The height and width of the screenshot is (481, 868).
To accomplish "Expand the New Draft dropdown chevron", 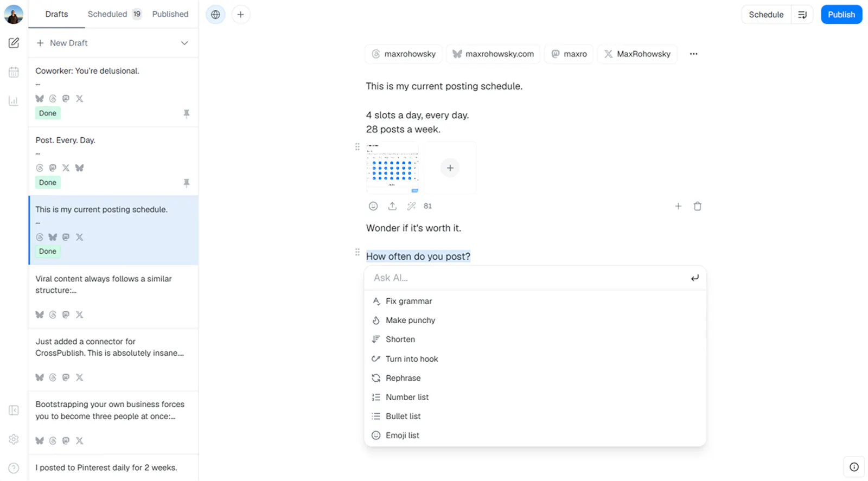I will tap(184, 43).
